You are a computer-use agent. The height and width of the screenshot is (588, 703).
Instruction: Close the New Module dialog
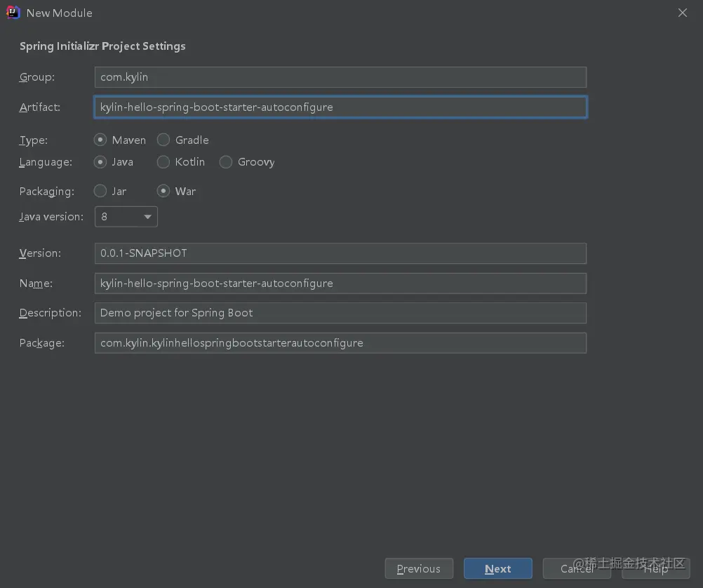pos(683,13)
